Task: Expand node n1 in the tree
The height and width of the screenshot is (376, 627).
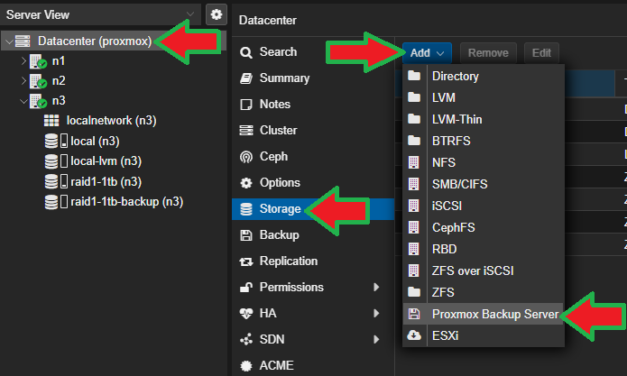Action: (24, 61)
